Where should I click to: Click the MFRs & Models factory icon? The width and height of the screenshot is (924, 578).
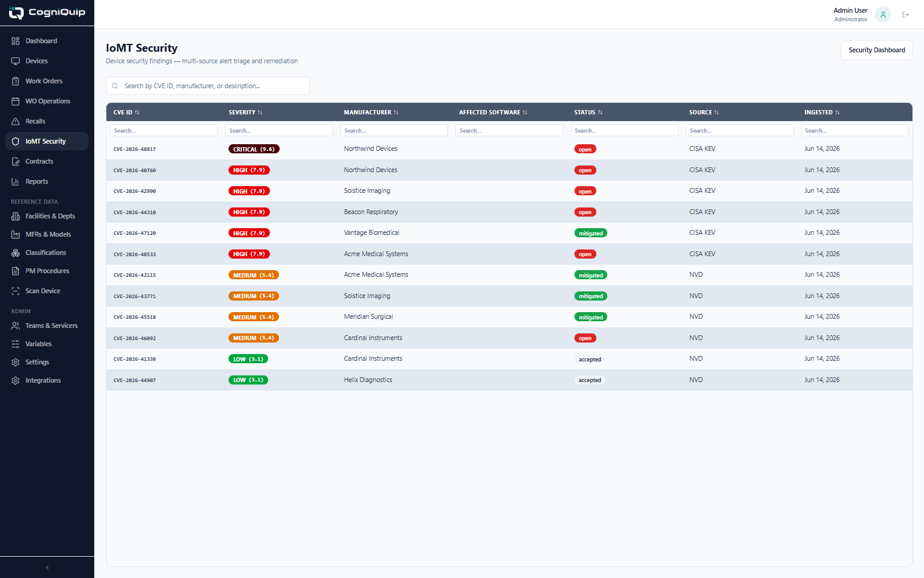(16, 234)
